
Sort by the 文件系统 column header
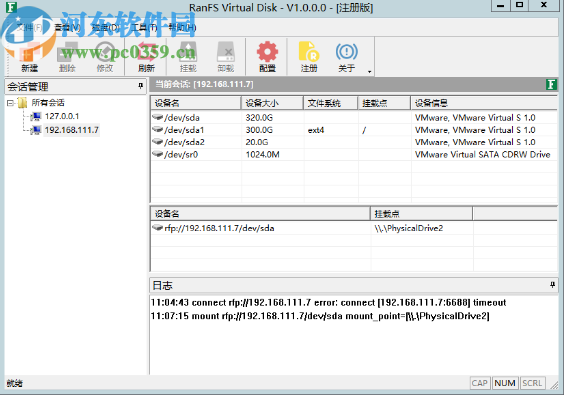click(x=331, y=103)
